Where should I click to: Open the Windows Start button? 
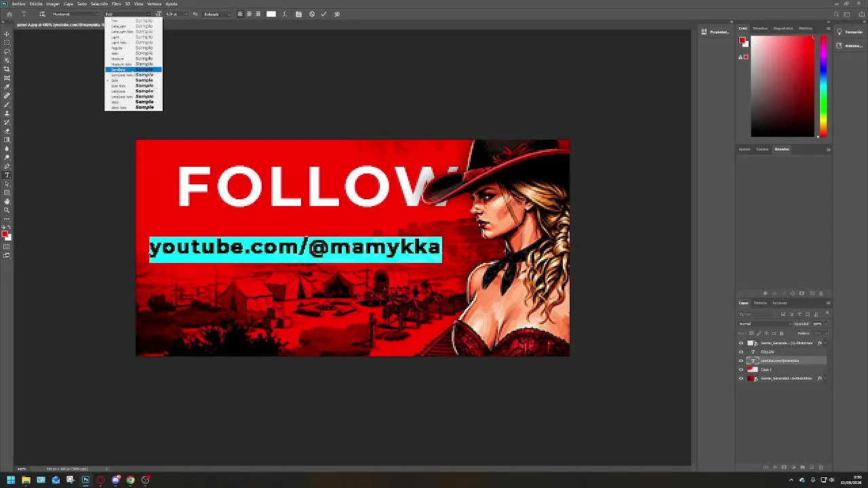click(11, 481)
